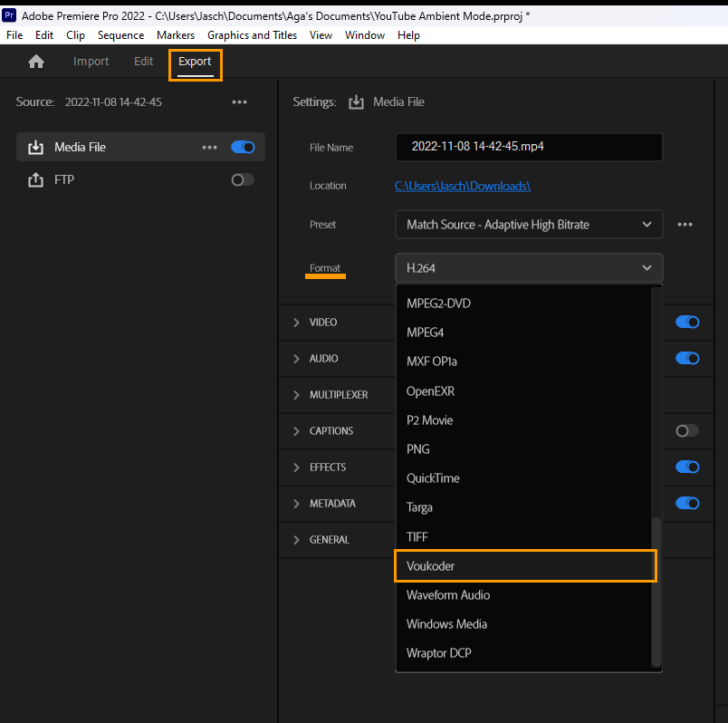Open the Edit menu in menu bar
Screen dimensions: 728x723
coord(44,35)
